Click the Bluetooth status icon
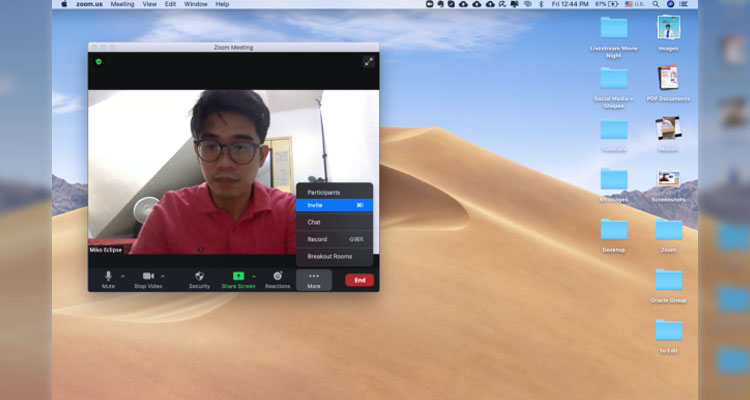 point(541,4)
